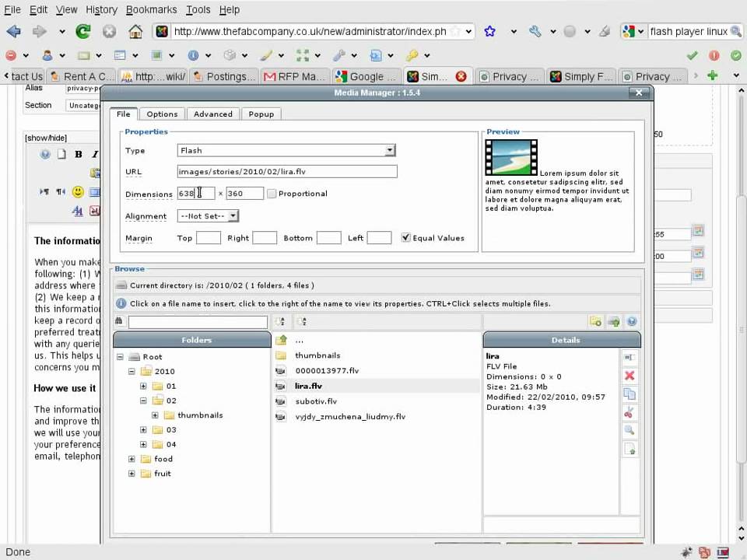
Task: Open the Alignment dropdown
Action: [x=208, y=215]
